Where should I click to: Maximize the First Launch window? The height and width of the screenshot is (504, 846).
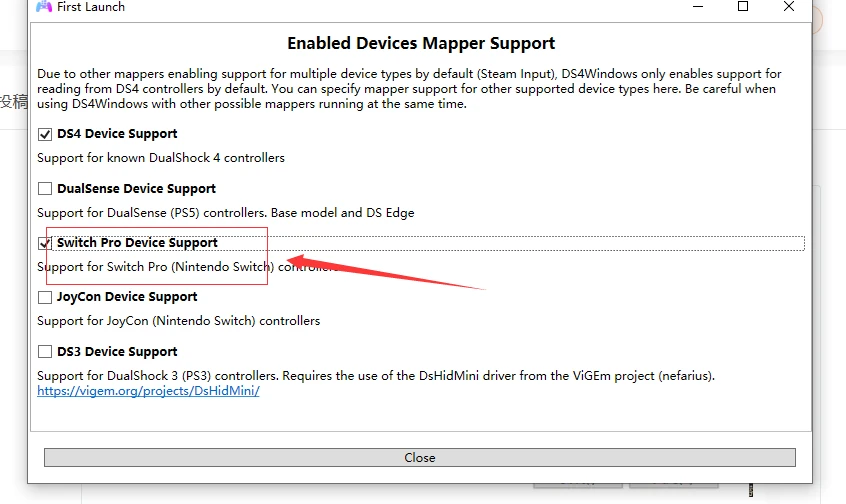point(743,6)
